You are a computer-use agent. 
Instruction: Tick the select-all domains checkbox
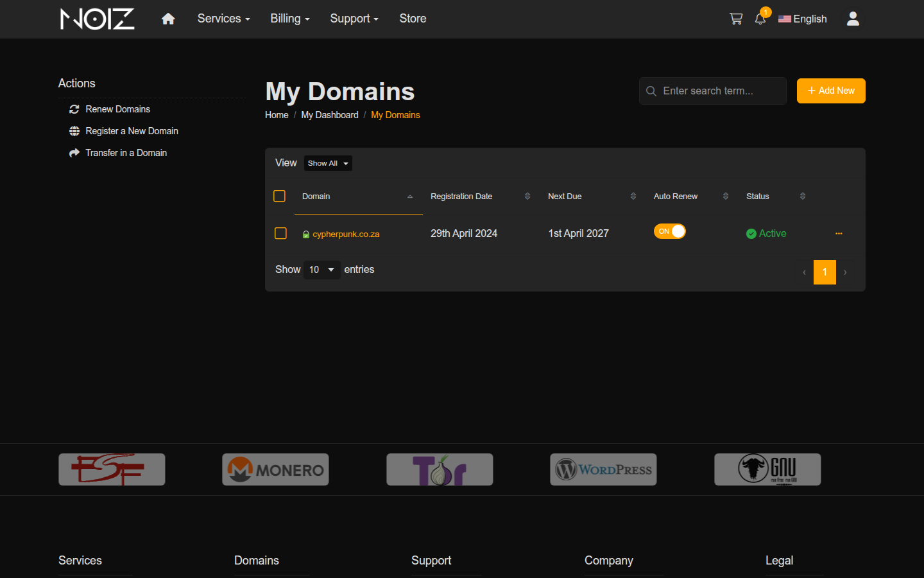click(279, 196)
